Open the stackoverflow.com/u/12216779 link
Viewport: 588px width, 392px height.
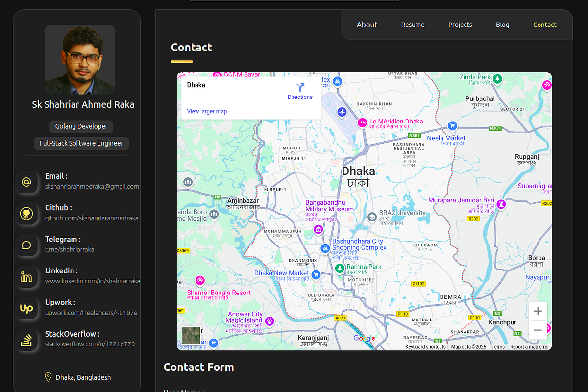pos(90,344)
